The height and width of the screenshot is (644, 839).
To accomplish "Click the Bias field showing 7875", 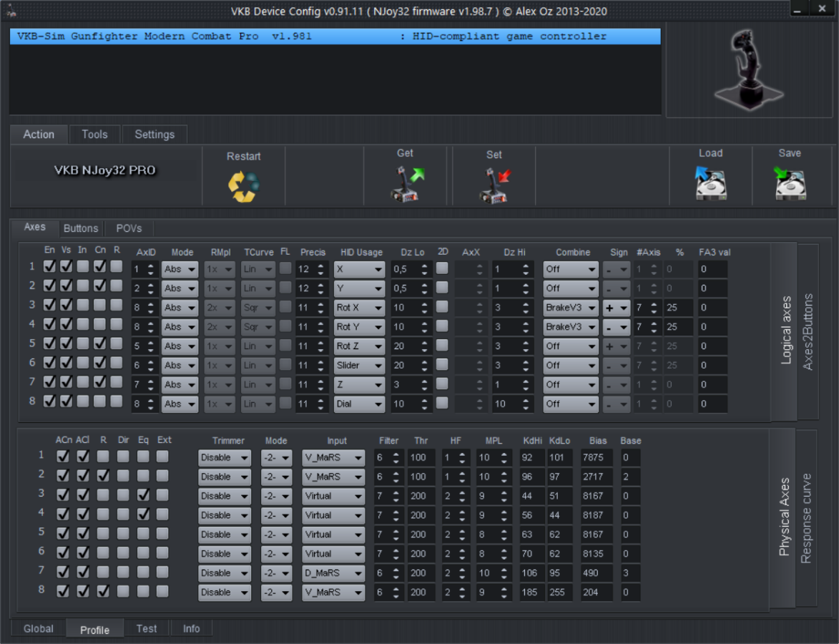I will pyautogui.click(x=597, y=458).
